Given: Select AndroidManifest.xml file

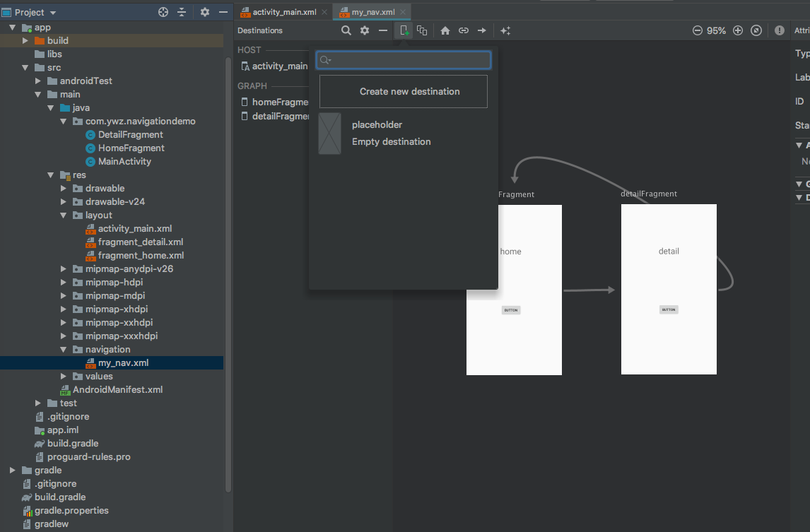Looking at the screenshot, I should pos(112,390).
